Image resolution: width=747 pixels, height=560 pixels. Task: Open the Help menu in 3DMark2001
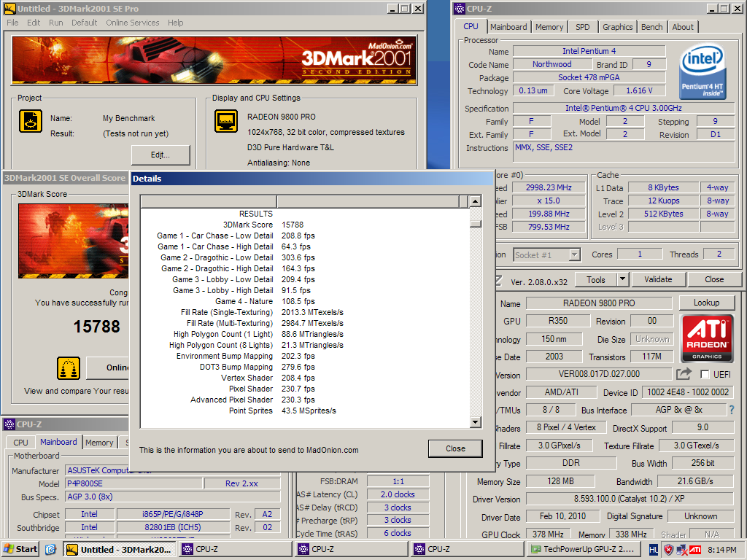pyautogui.click(x=175, y=23)
